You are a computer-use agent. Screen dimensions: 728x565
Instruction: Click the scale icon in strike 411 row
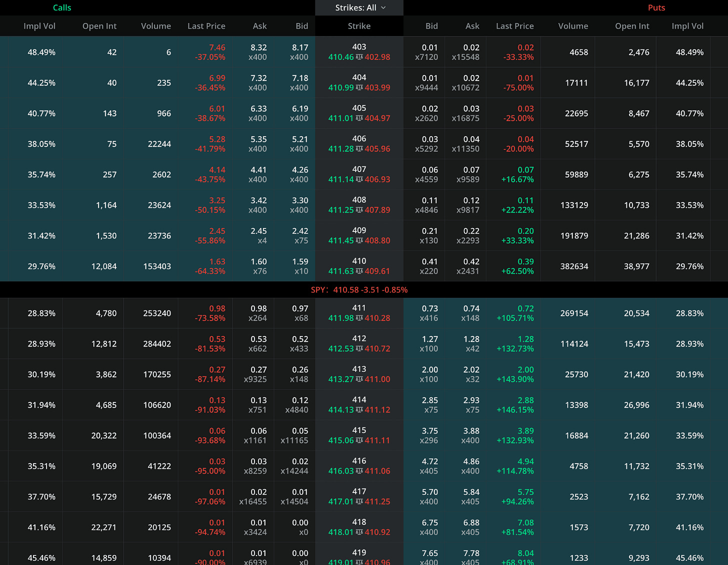pos(359,318)
